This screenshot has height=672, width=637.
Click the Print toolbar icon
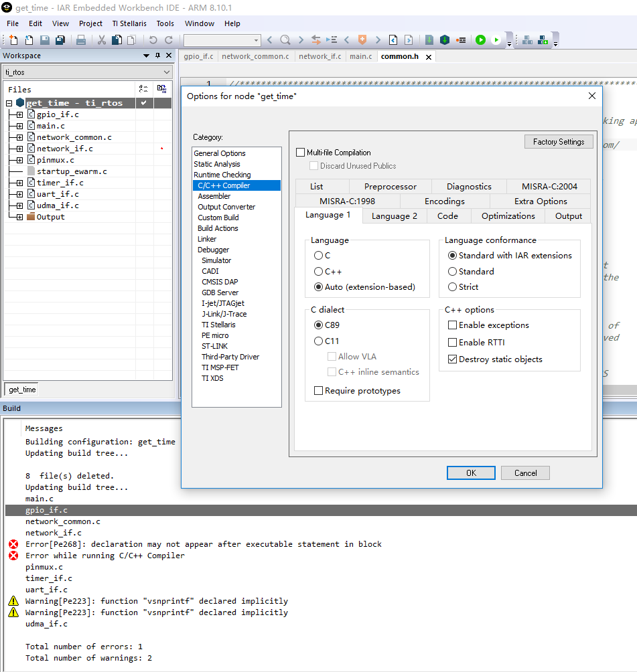click(81, 40)
